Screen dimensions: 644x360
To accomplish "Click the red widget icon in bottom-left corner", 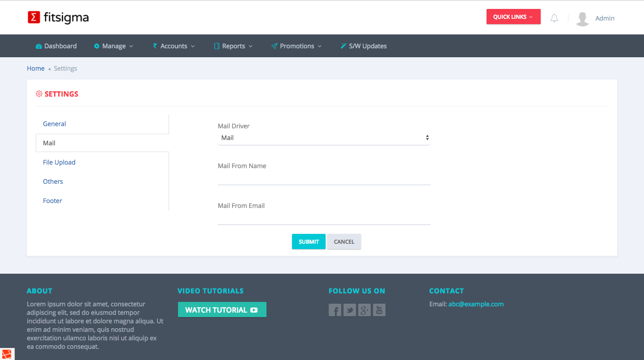I will (7, 354).
